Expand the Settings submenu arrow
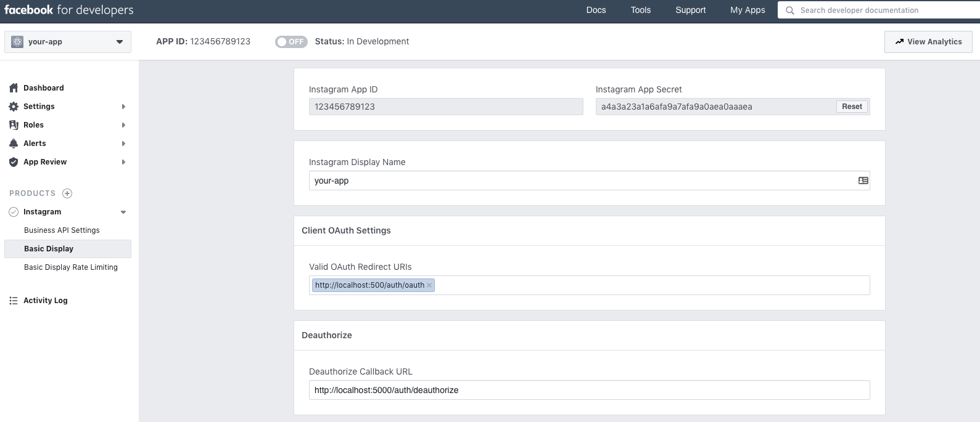Screen dimensions: 980x422 tap(123, 107)
